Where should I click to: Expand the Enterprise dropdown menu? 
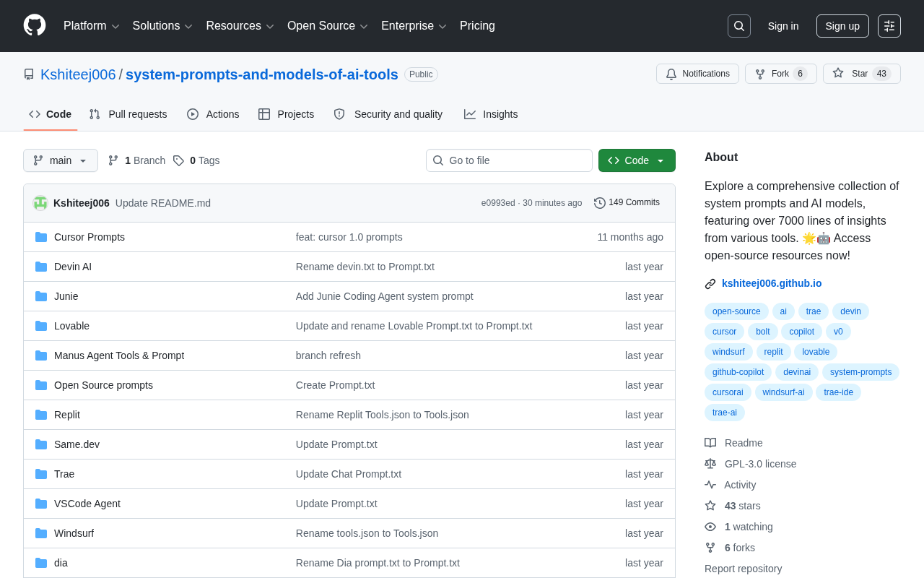point(414,26)
